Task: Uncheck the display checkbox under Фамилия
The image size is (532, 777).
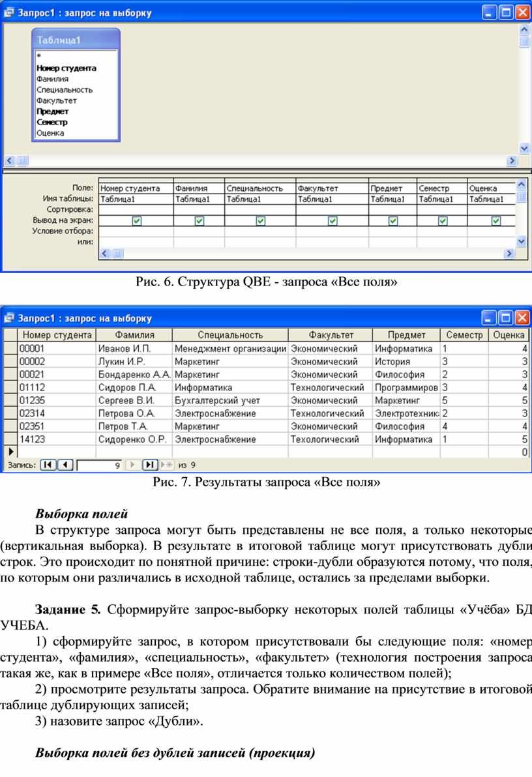Action: (199, 221)
